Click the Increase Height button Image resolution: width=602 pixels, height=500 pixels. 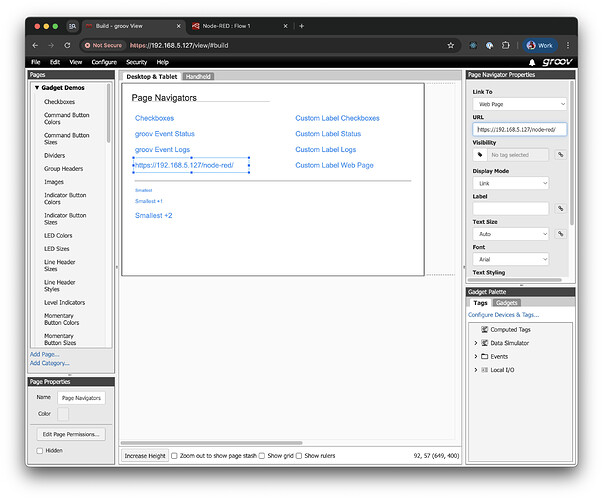point(145,456)
